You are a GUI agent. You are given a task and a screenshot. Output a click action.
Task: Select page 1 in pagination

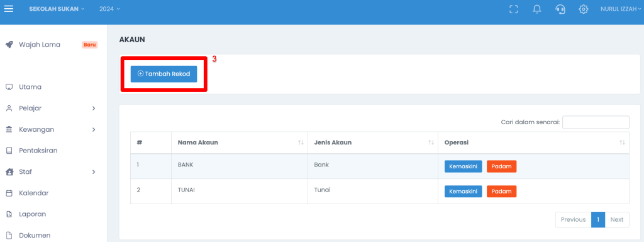pos(598,220)
